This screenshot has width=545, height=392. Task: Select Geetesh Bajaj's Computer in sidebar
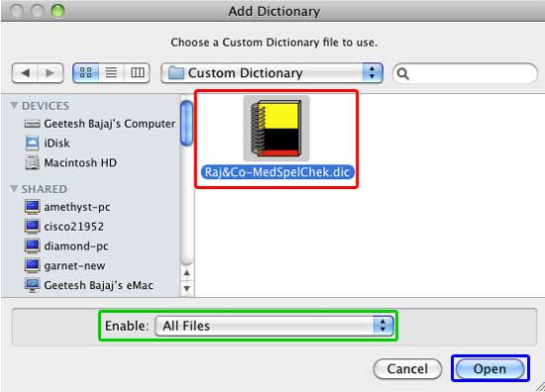[100, 124]
